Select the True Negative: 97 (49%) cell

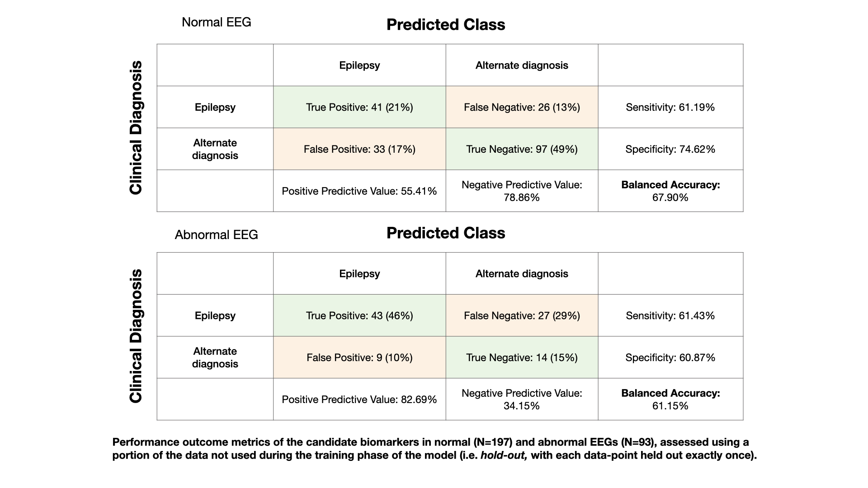tap(522, 149)
